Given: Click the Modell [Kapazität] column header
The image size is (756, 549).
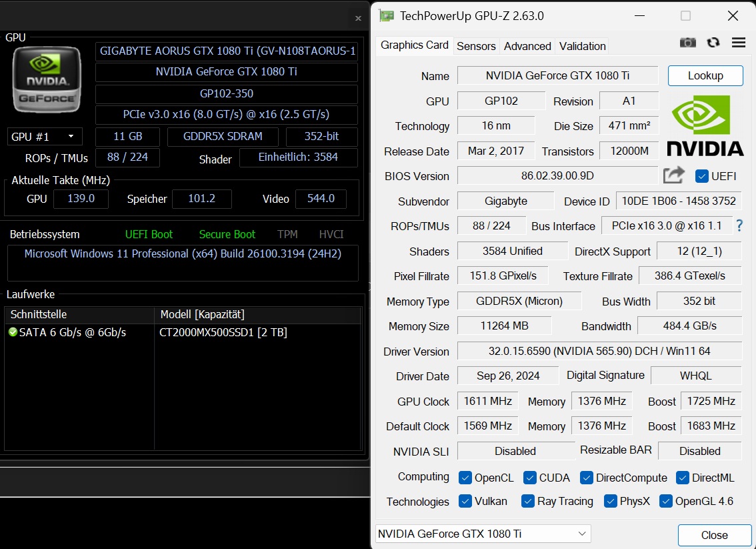Looking at the screenshot, I should tap(257, 315).
